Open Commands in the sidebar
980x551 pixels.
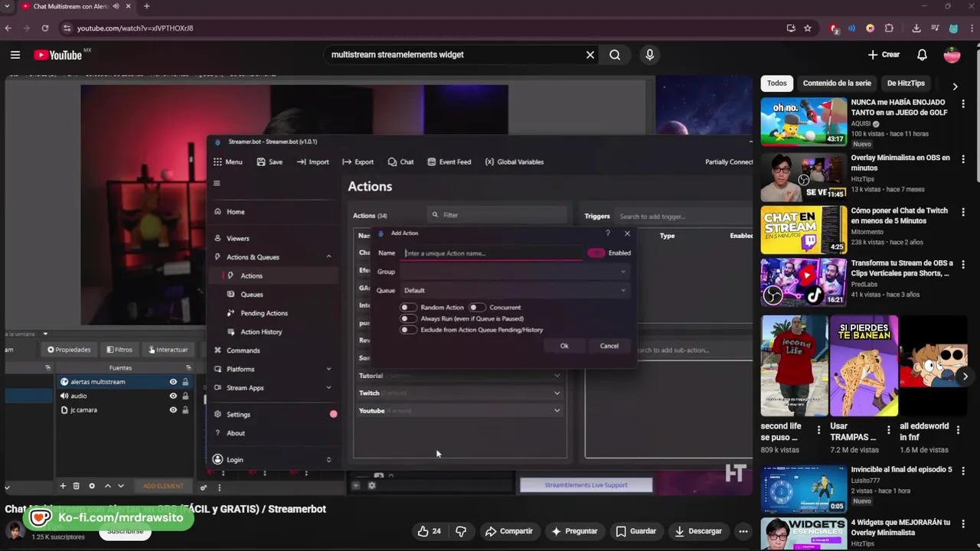point(237,350)
